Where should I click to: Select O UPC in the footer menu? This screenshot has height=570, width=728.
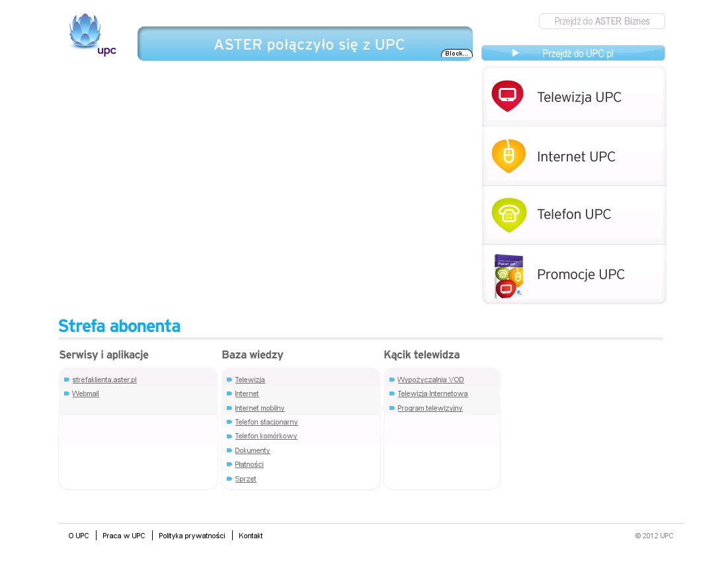click(x=78, y=536)
